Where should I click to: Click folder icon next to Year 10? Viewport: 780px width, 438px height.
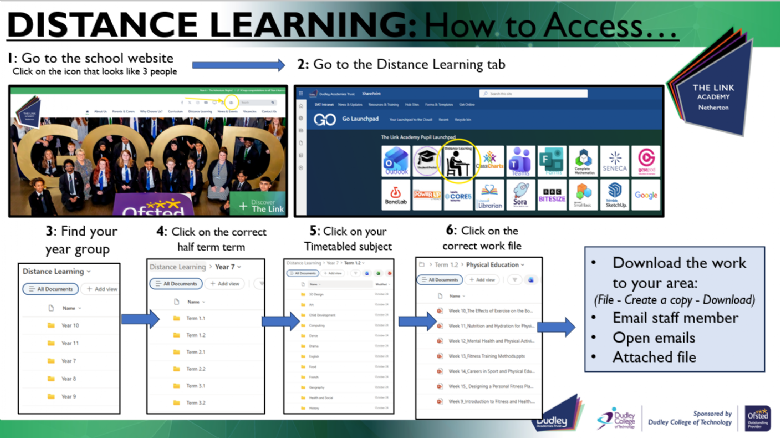(51, 326)
